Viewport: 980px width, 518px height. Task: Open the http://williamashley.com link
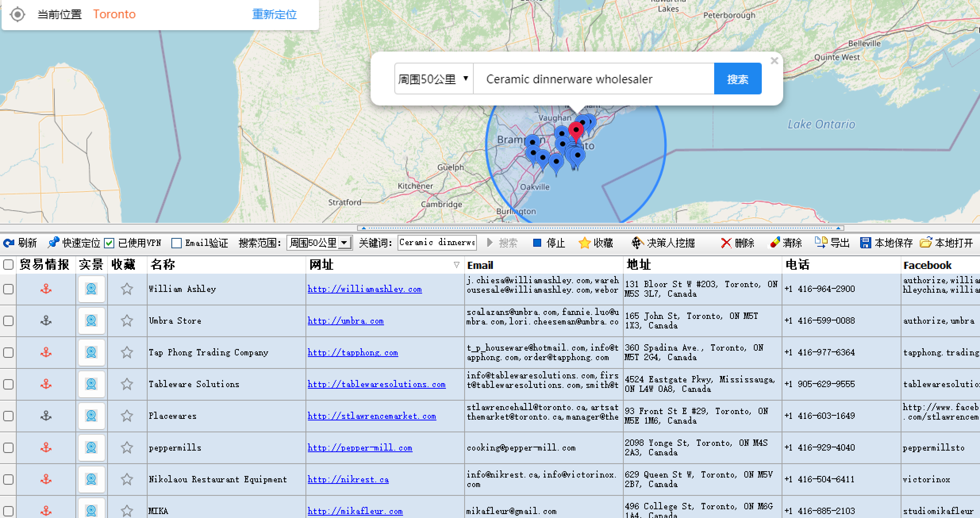(x=365, y=289)
